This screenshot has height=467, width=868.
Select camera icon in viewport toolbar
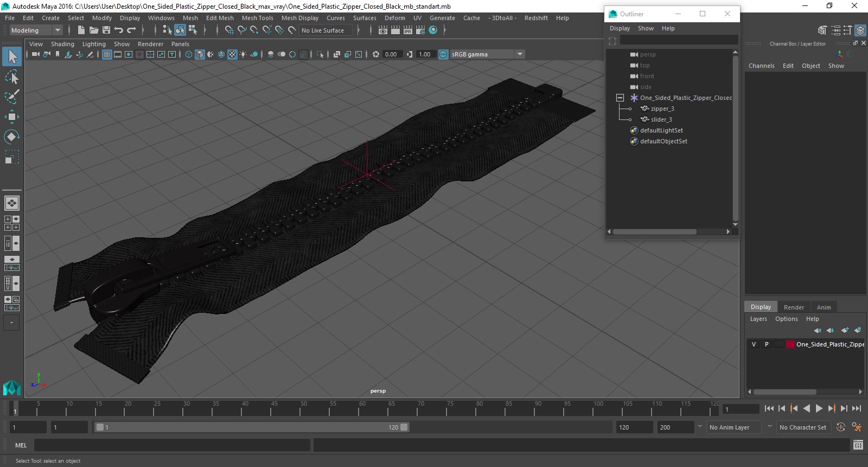point(36,54)
